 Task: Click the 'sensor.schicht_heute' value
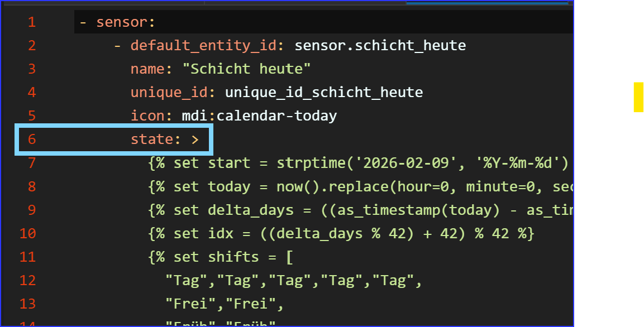[380, 46]
